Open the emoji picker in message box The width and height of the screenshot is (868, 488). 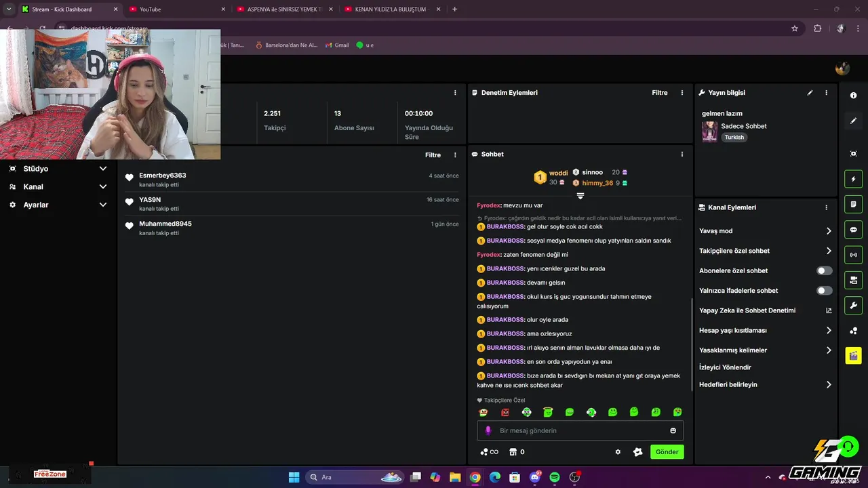coord(673,430)
